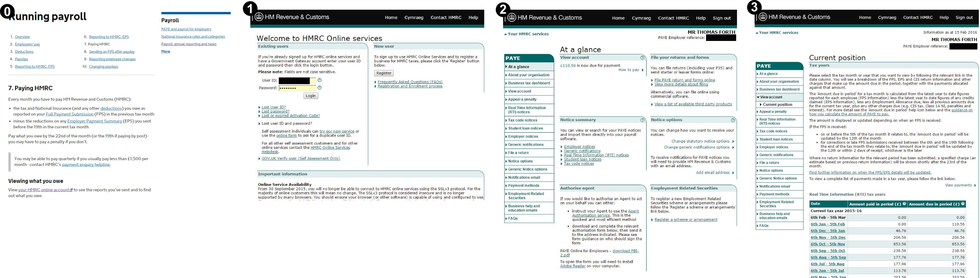The width and height of the screenshot is (980, 278).
Task: Click Help in the login page header
Action: [473, 17]
